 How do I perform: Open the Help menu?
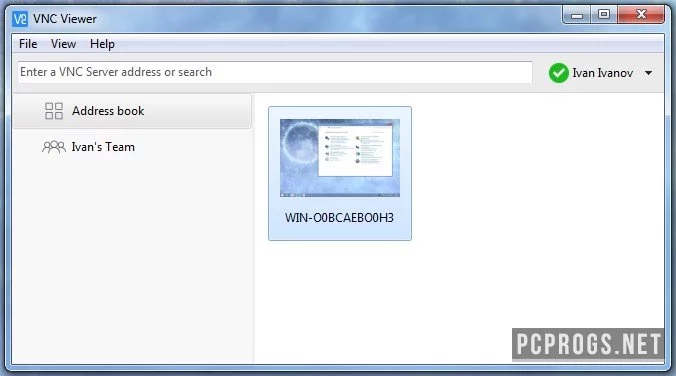pyautogui.click(x=102, y=44)
